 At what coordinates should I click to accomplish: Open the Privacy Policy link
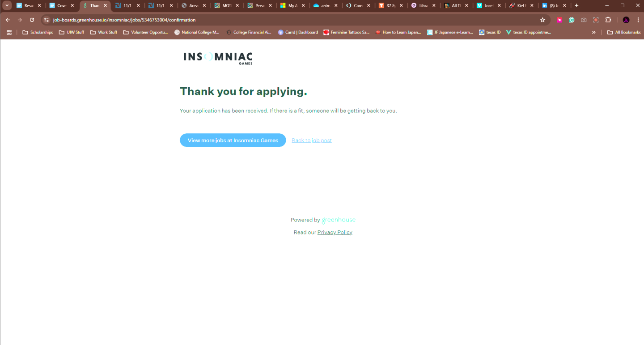335,232
